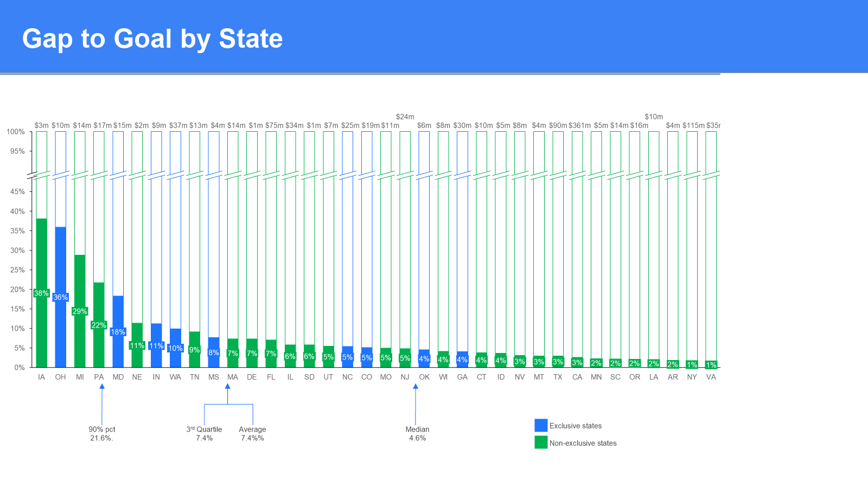Click the arrowhead pointing to the OK bar
The height and width of the screenshot is (488, 868).
click(x=416, y=387)
